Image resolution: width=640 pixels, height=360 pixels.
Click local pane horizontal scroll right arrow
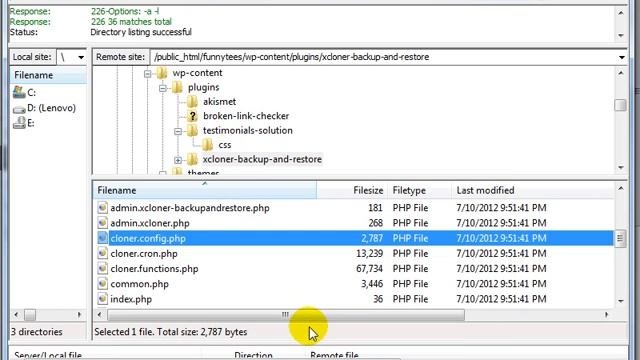(79, 315)
